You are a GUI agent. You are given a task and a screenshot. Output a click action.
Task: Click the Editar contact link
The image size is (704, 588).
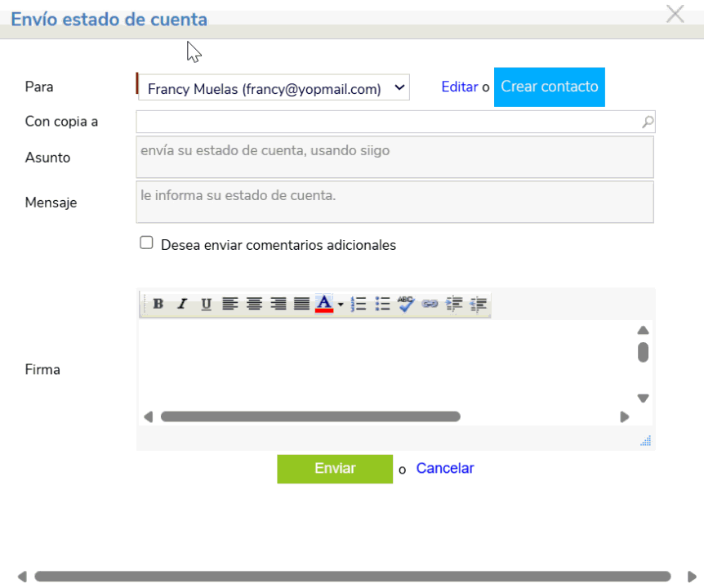[459, 87]
